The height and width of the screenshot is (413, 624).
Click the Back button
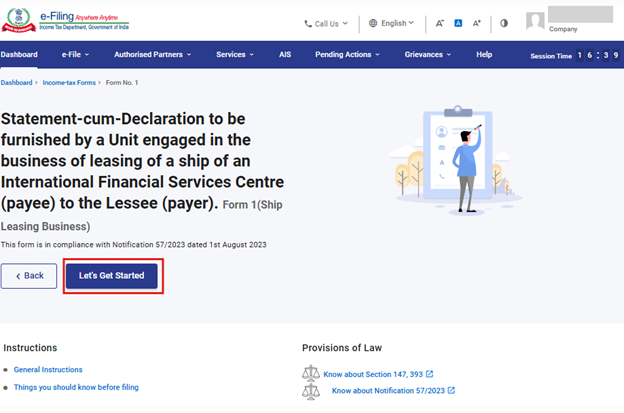tap(29, 276)
